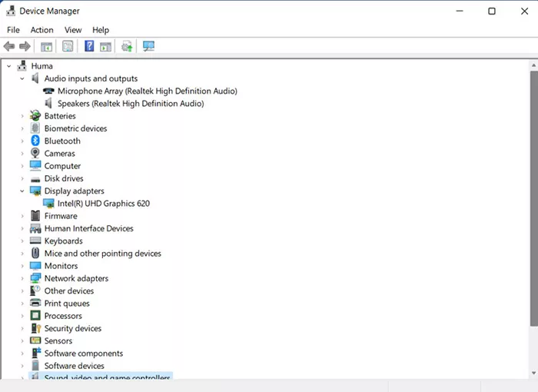538x392 pixels.
Task: Click the scrollbar up arrow
Action: tap(534, 65)
